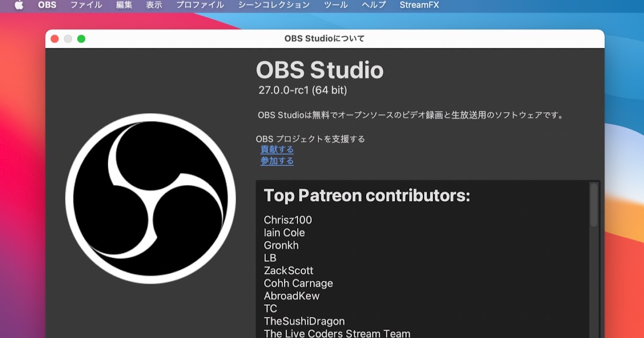Screen dimensions: 644x338
Task: Close the OBS Studioについて window
Action: pos(55,39)
